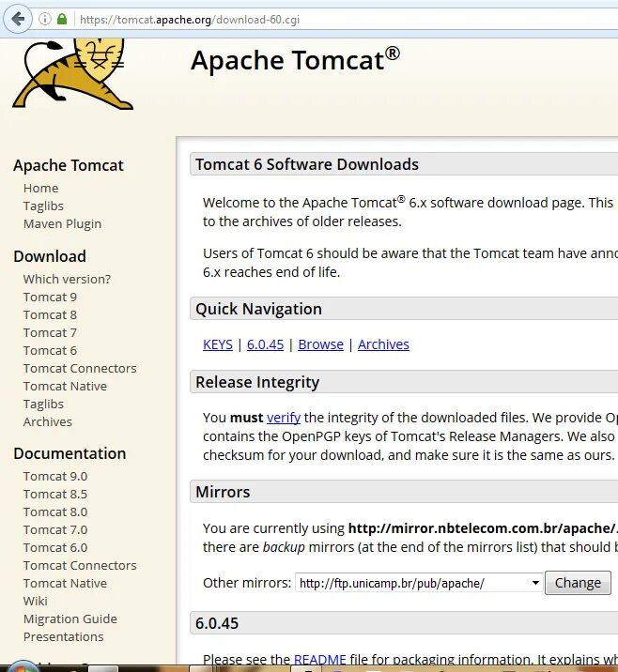This screenshot has width=618, height=672.
Task: Open the Other mirrors dropdown list
Action: coord(419,583)
